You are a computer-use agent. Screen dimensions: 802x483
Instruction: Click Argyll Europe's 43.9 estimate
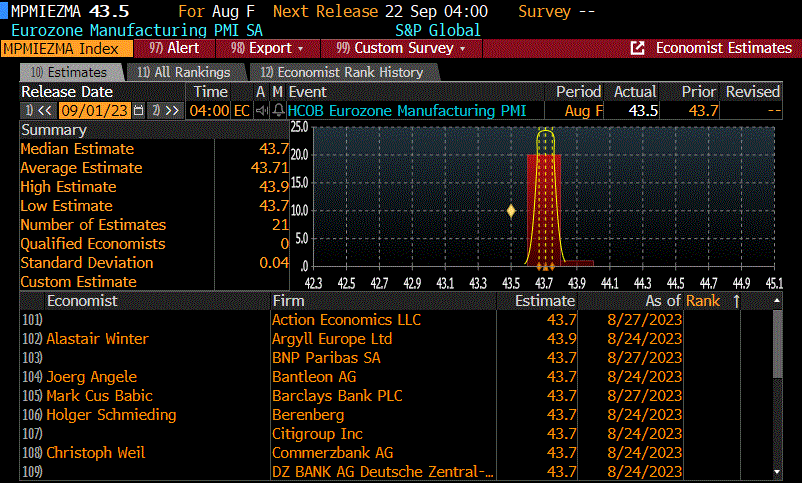coord(562,339)
